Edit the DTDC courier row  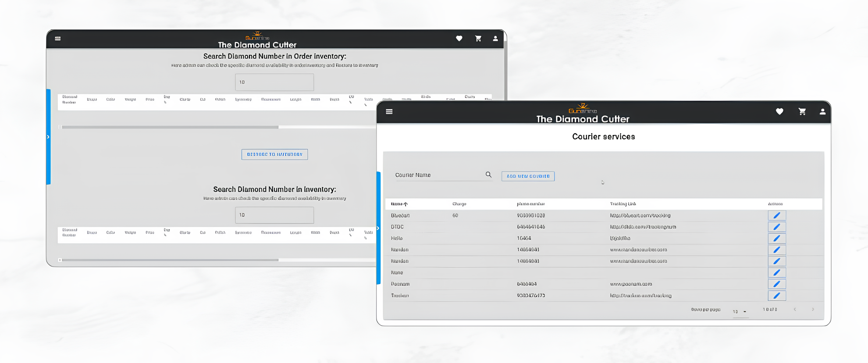(x=776, y=227)
